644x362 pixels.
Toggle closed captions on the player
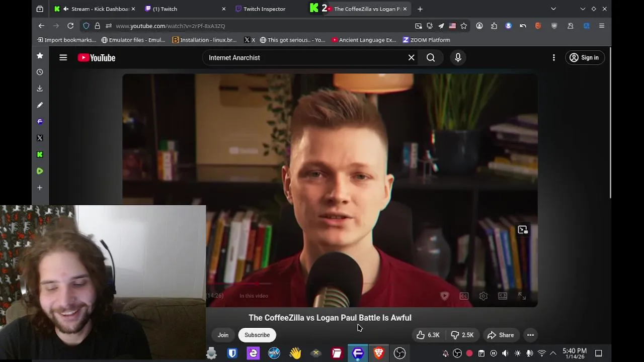pos(464,296)
